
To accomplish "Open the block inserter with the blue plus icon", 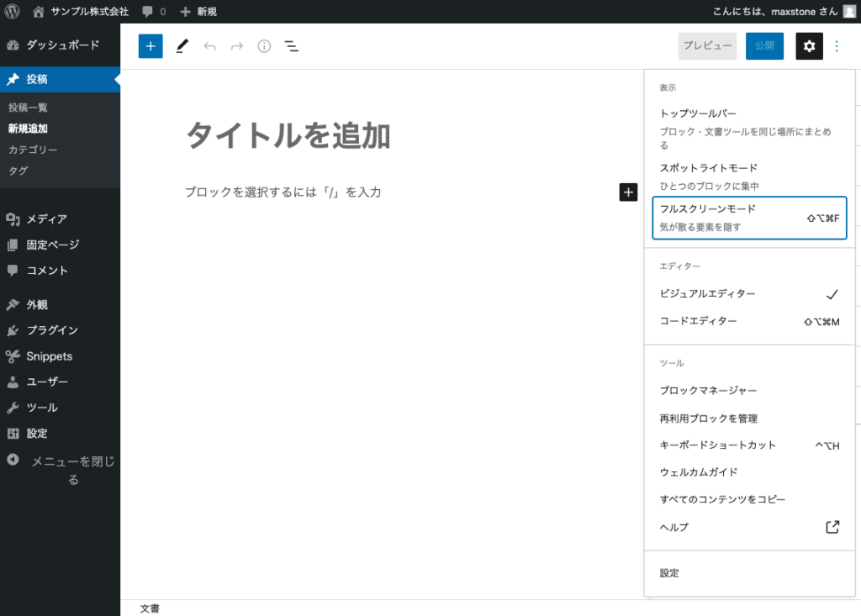I will [151, 46].
